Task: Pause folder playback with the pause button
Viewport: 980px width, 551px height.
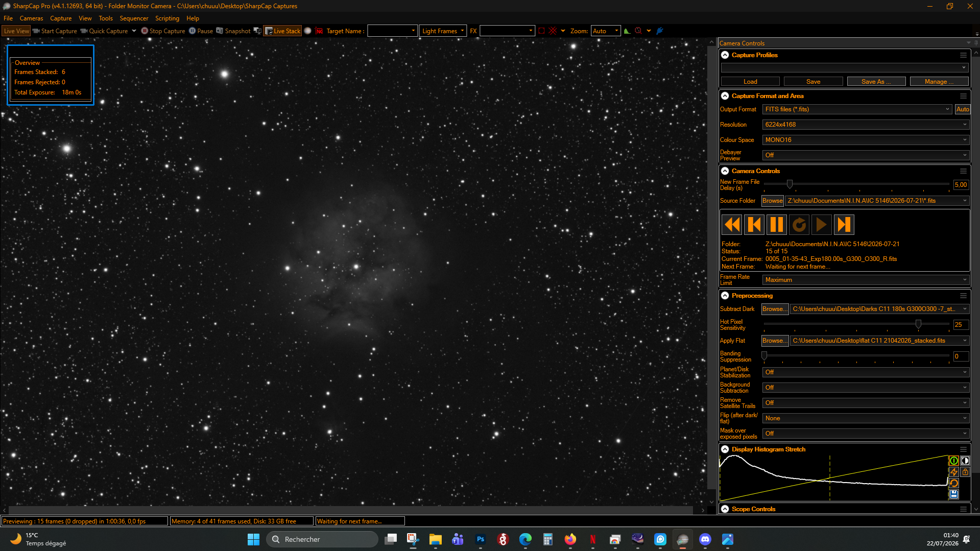Action: [777, 225]
